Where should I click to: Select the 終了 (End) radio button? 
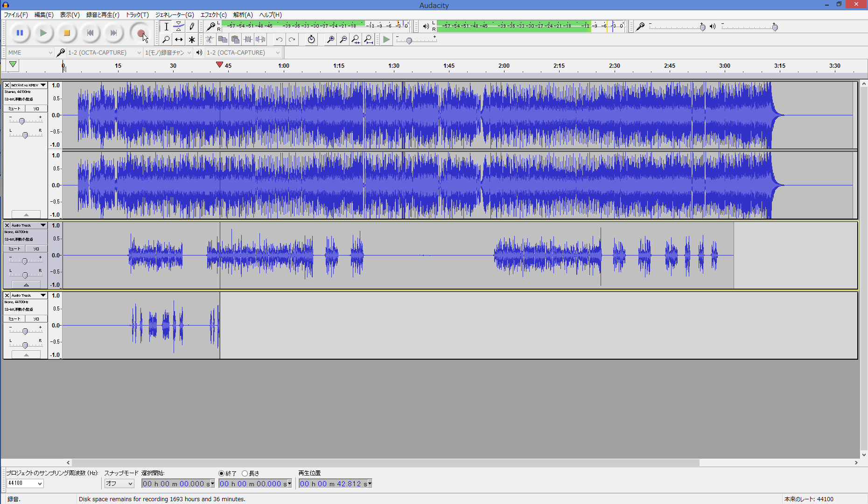coord(222,473)
